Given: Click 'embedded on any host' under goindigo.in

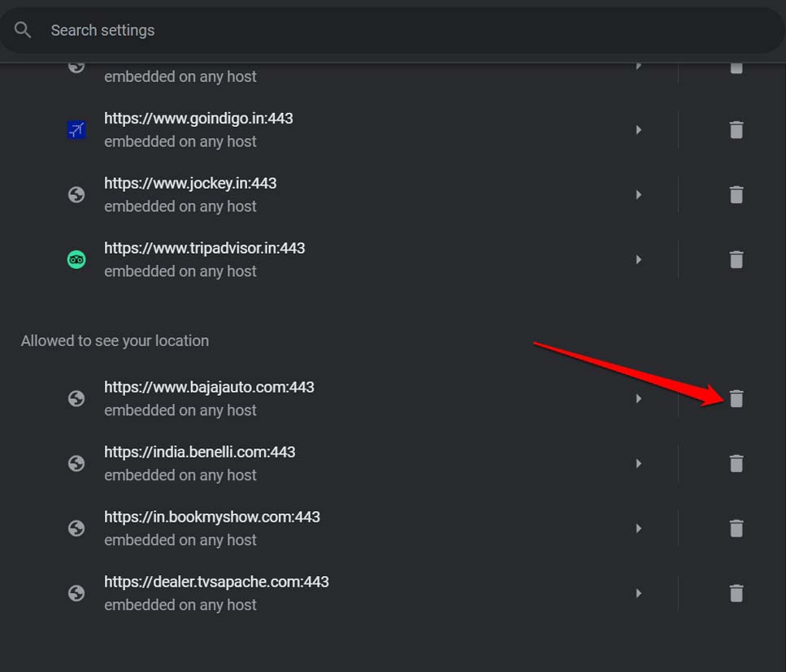Looking at the screenshot, I should coord(180,142).
